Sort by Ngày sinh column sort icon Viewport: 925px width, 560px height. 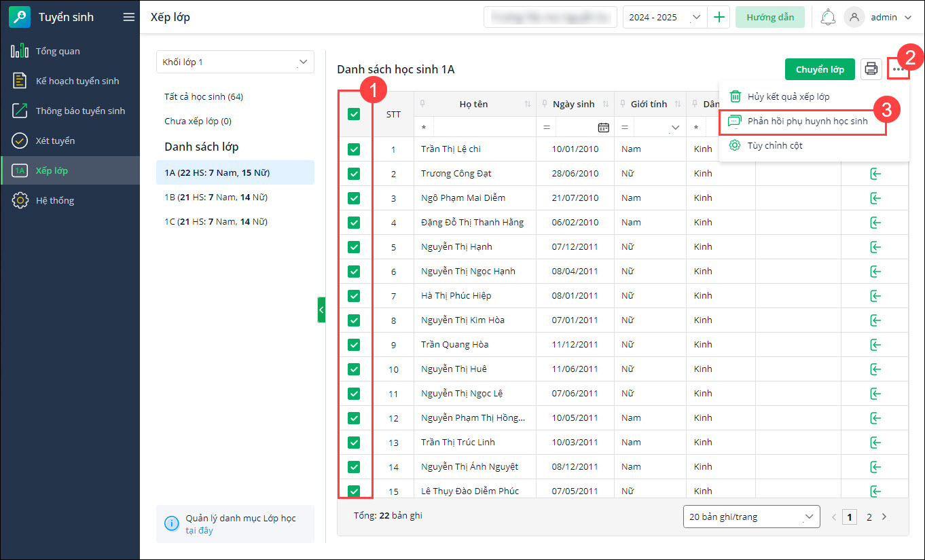[606, 104]
